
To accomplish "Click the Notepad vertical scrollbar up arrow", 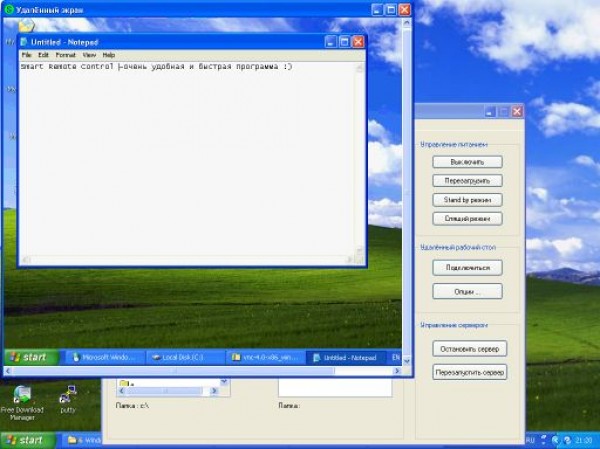I will pos(359,69).
